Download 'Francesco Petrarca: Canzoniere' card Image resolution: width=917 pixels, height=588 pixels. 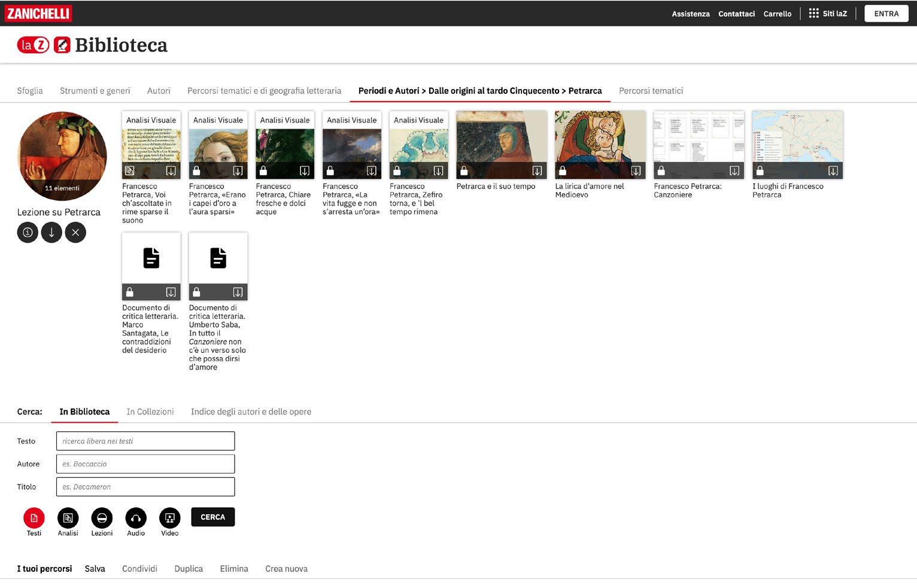[x=734, y=171]
